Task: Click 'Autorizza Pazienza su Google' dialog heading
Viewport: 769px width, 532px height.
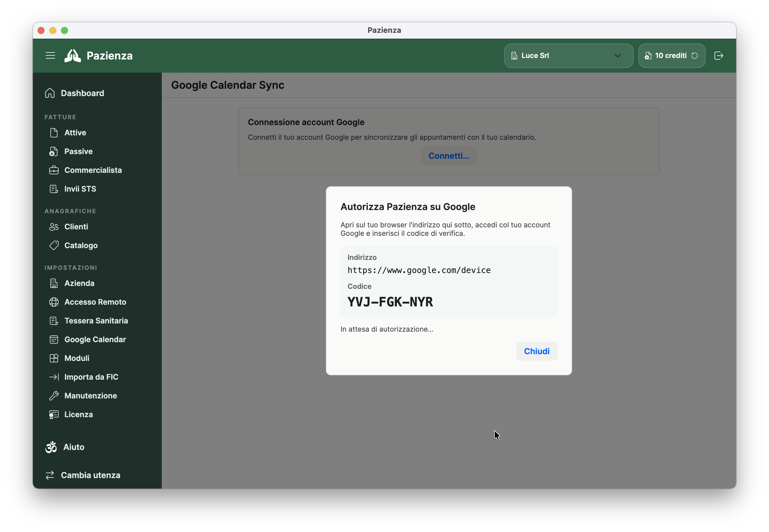Action: [408, 207]
